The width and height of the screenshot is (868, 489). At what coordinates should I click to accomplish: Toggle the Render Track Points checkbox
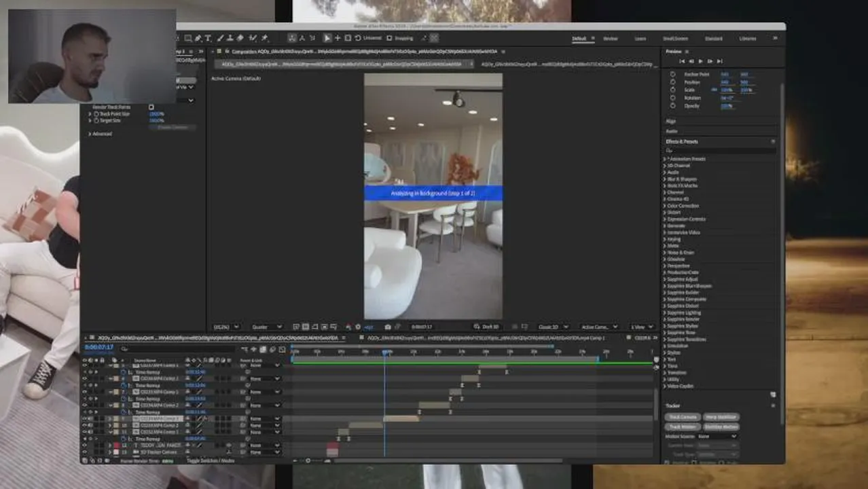point(151,107)
